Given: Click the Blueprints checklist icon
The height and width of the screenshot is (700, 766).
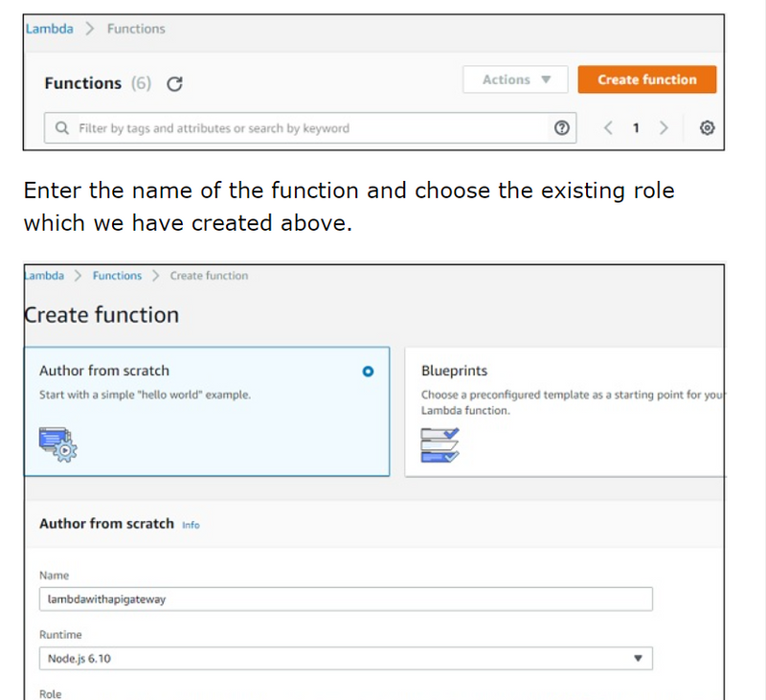Looking at the screenshot, I should (439, 444).
